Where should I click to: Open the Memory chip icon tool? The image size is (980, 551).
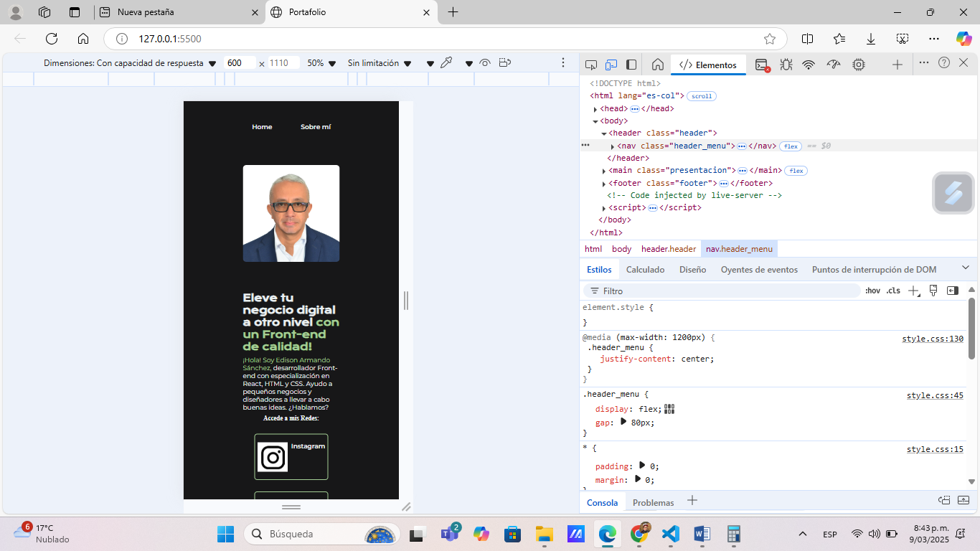click(x=858, y=65)
